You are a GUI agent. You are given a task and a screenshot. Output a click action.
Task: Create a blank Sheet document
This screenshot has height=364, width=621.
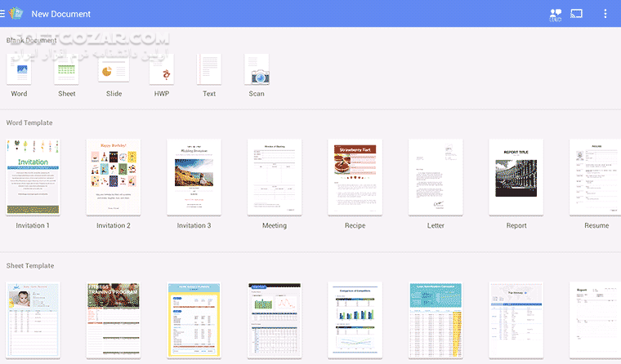tap(66, 69)
